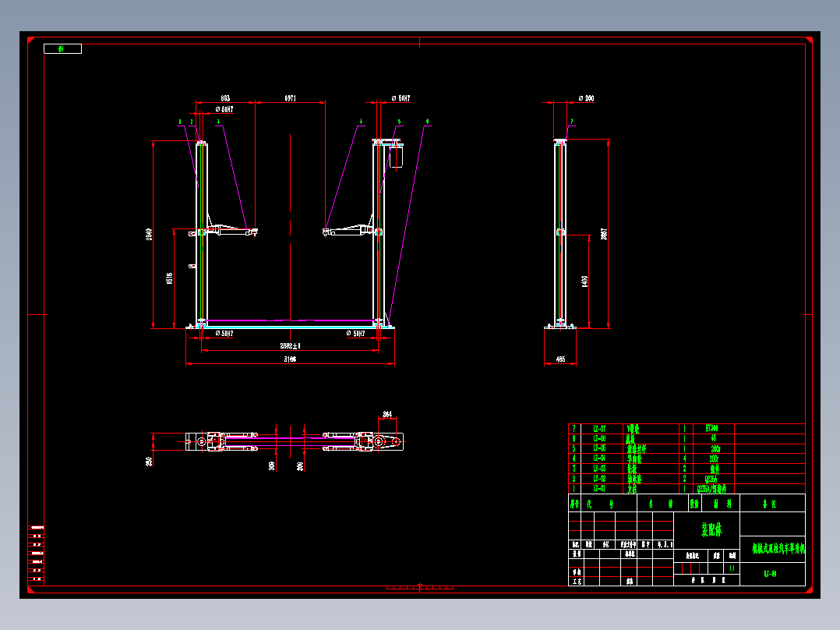
Task: Click the 45 material cell in parts list
Action: pos(714,439)
